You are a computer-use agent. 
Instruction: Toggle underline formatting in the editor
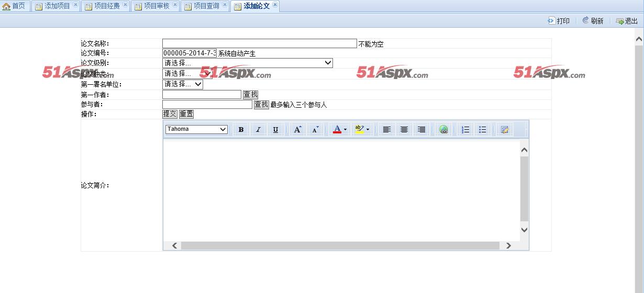275,130
